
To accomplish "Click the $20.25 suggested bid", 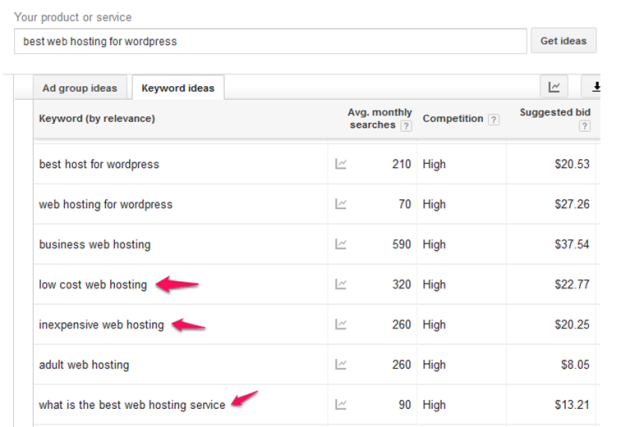I will point(572,324).
